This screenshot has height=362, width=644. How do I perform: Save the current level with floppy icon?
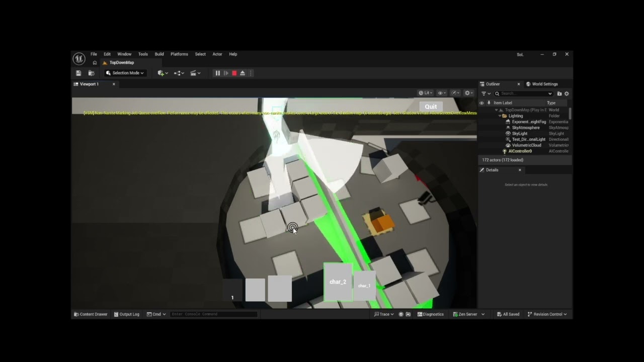coord(78,73)
